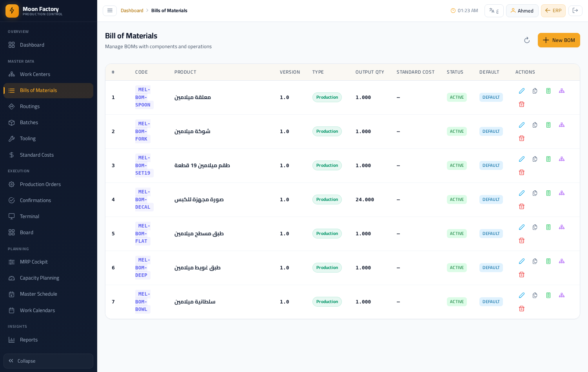Delete the MEL-BOM-BOWL row with trash icon
The image size is (588, 372).
click(x=522, y=309)
